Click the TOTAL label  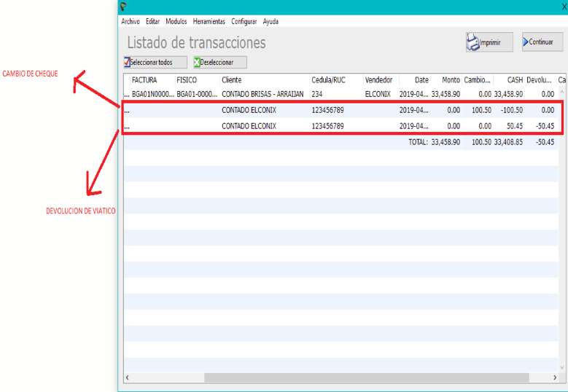pyautogui.click(x=418, y=142)
